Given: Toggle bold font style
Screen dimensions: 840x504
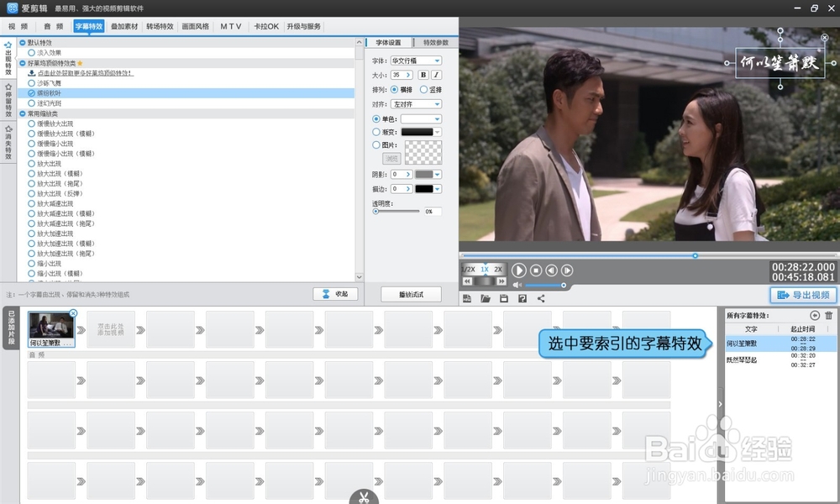Looking at the screenshot, I should [x=423, y=75].
